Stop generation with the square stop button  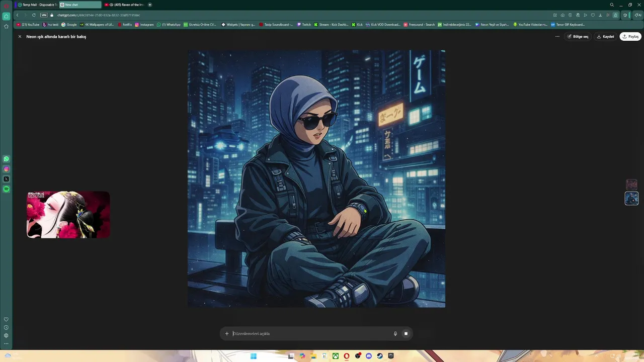point(406,333)
